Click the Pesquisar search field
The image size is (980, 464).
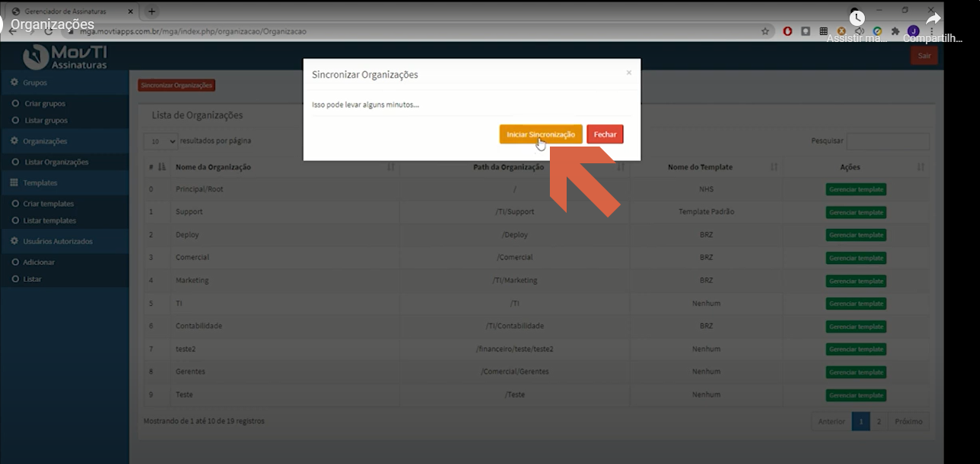click(x=888, y=141)
